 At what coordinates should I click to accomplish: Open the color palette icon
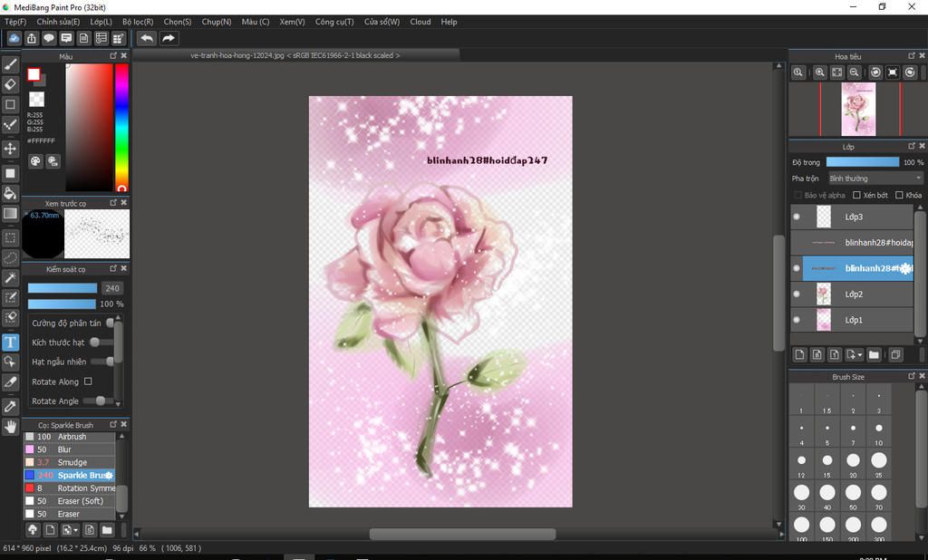point(35,161)
